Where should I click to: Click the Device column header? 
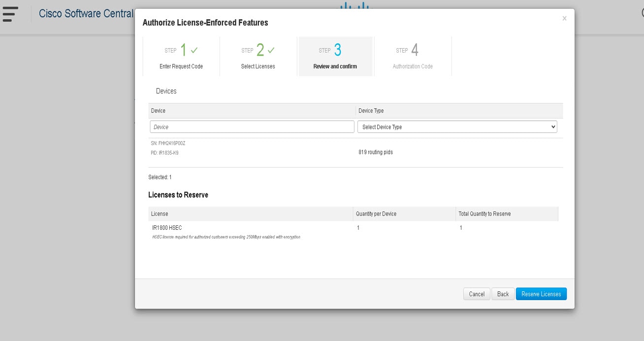point(159,111)
